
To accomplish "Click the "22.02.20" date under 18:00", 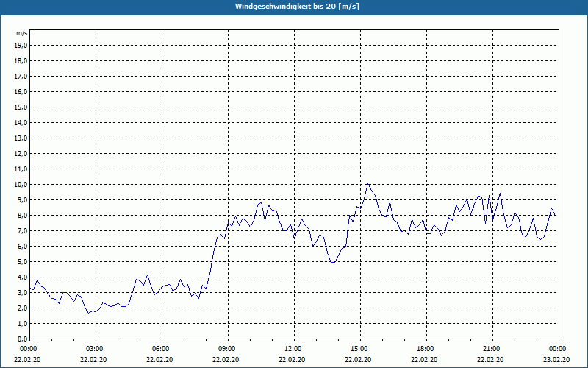I will tap(424, 360).
